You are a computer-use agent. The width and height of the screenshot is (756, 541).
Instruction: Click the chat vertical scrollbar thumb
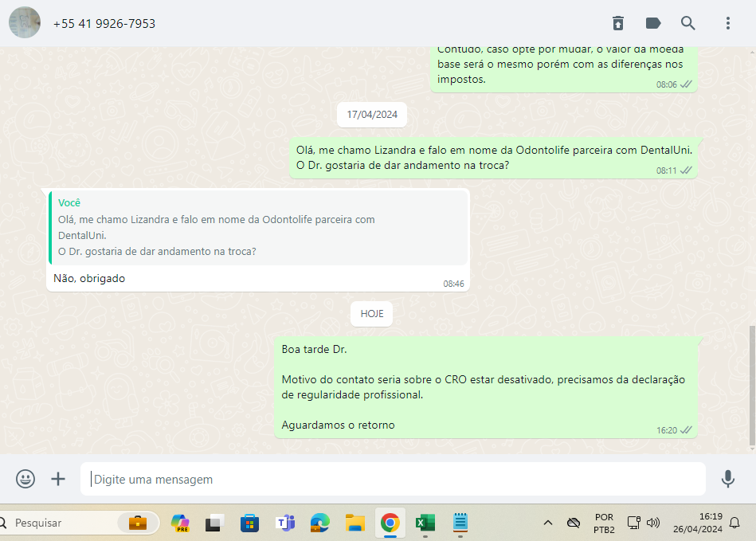pos(752,386)
